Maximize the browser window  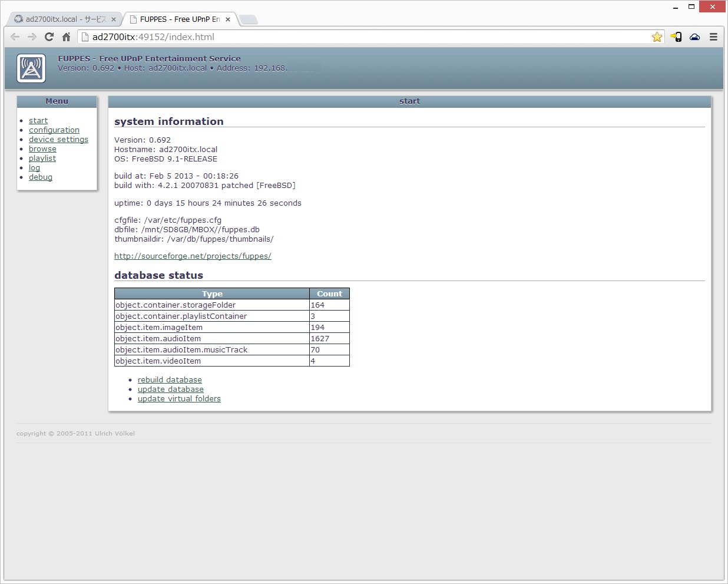691,7
